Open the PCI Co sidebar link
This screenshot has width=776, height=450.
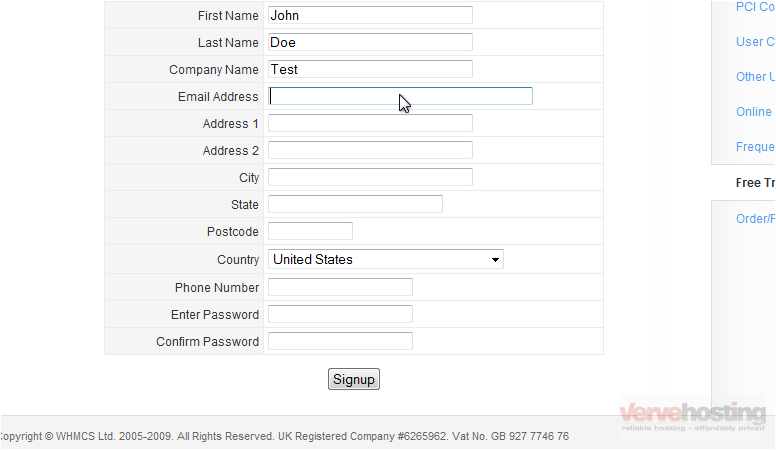click(755, 7)
